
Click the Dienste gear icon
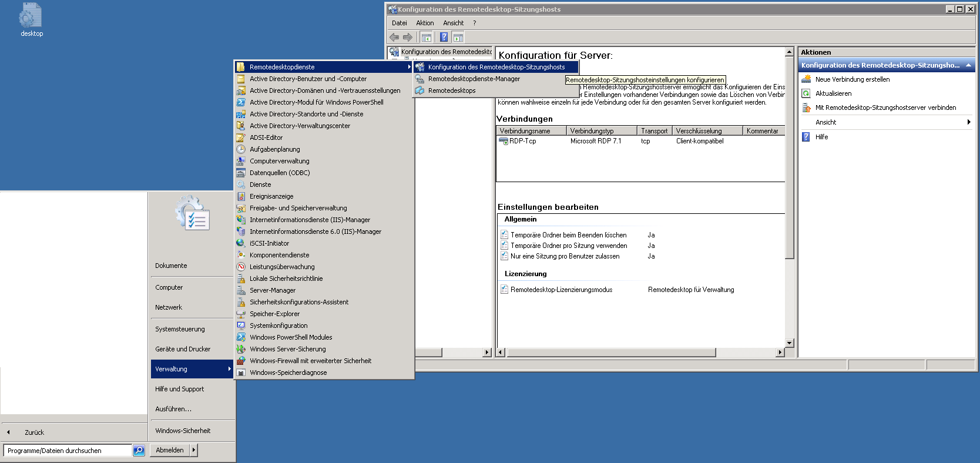(241, 184)
